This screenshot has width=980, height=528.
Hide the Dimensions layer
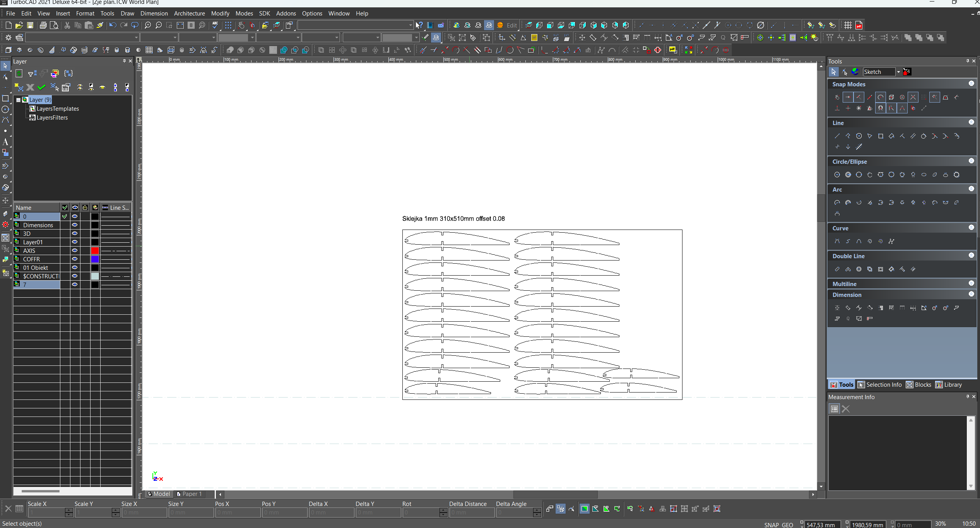click(75, 225)
